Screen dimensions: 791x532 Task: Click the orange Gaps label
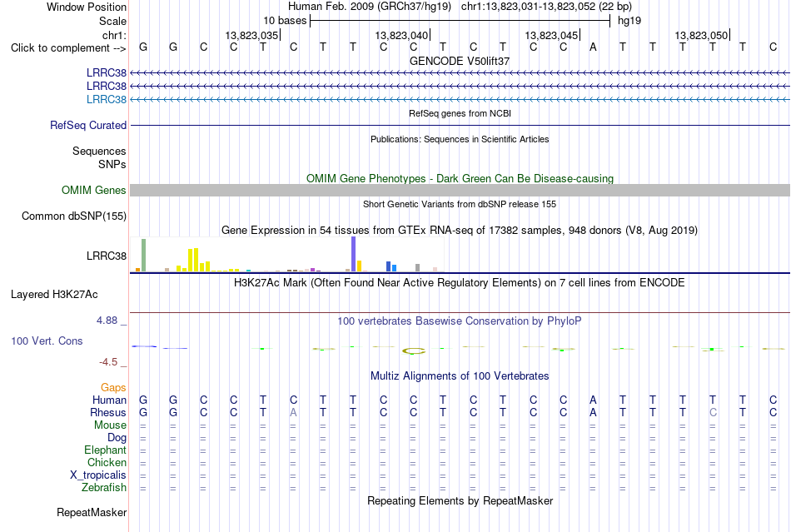point(113,387)
